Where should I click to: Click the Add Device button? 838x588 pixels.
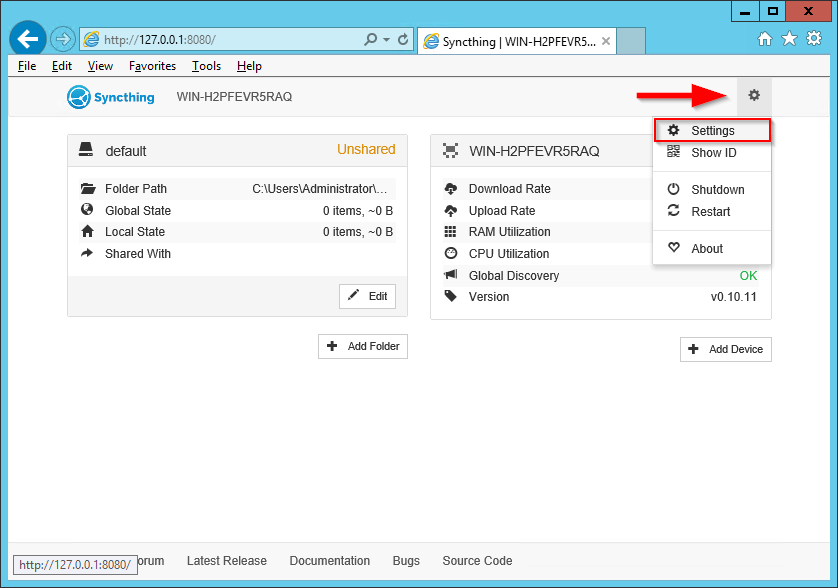pyautogui.click(x=726, y=349)
